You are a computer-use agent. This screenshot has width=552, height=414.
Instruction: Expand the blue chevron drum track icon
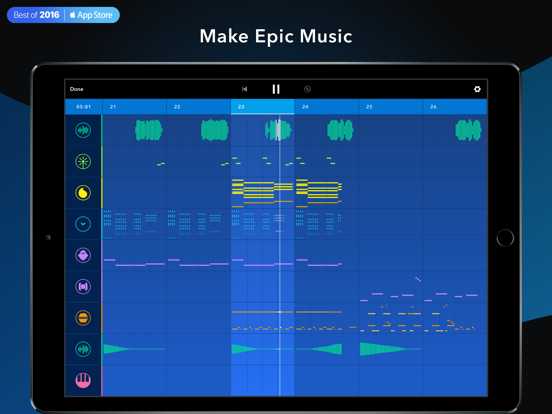(83, 224)
